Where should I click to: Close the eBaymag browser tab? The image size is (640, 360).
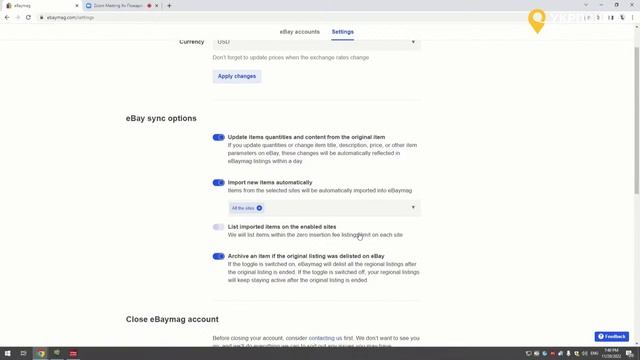[77, 6]
